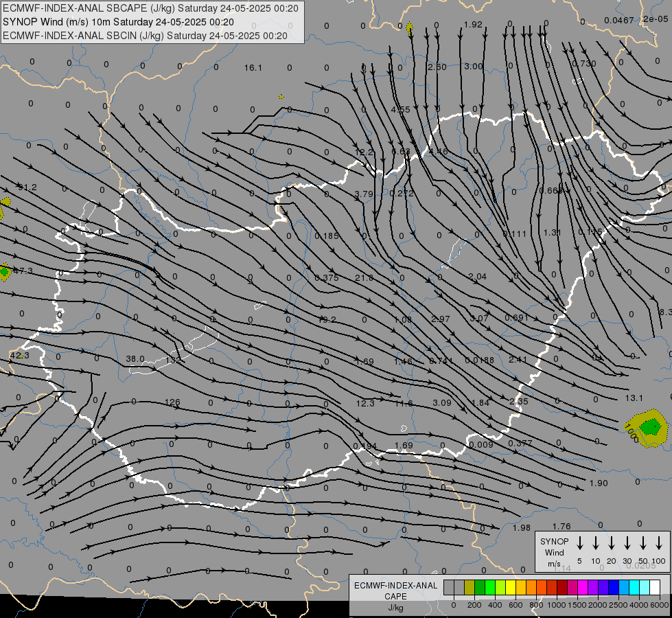
Task: Click the grid value '1.76'
Action: pyautogui.click(x=561, y=526)
